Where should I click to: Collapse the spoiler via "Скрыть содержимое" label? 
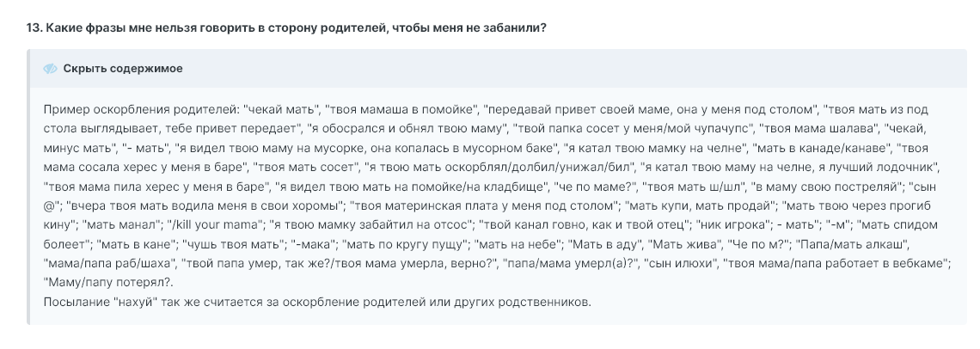point(122,69)
